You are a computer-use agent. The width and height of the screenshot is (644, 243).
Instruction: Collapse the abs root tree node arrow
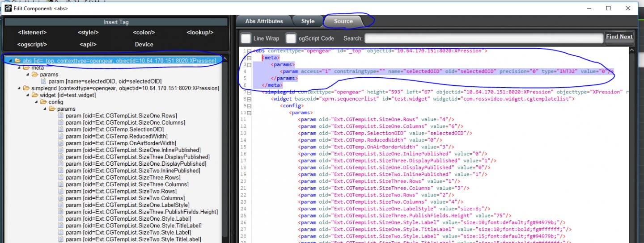click(10, 61)
